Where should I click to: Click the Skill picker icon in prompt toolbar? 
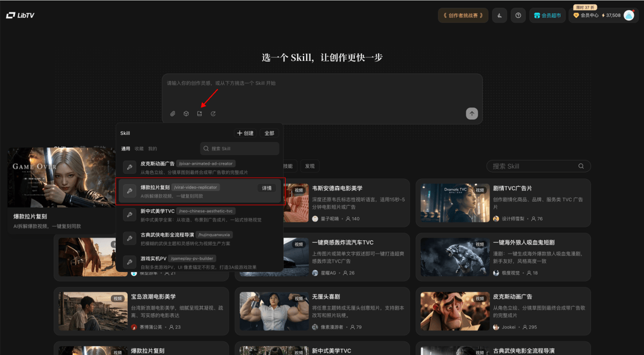pos(200,114)
